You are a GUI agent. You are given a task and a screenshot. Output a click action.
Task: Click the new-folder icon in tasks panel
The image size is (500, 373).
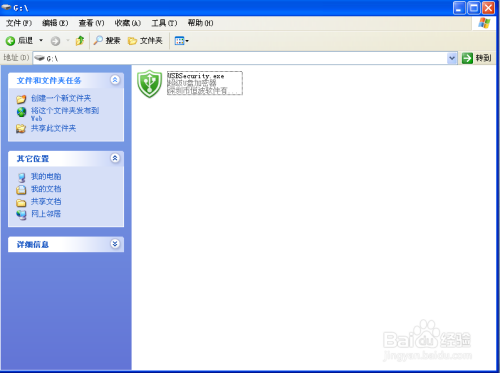tap(21, 99)
